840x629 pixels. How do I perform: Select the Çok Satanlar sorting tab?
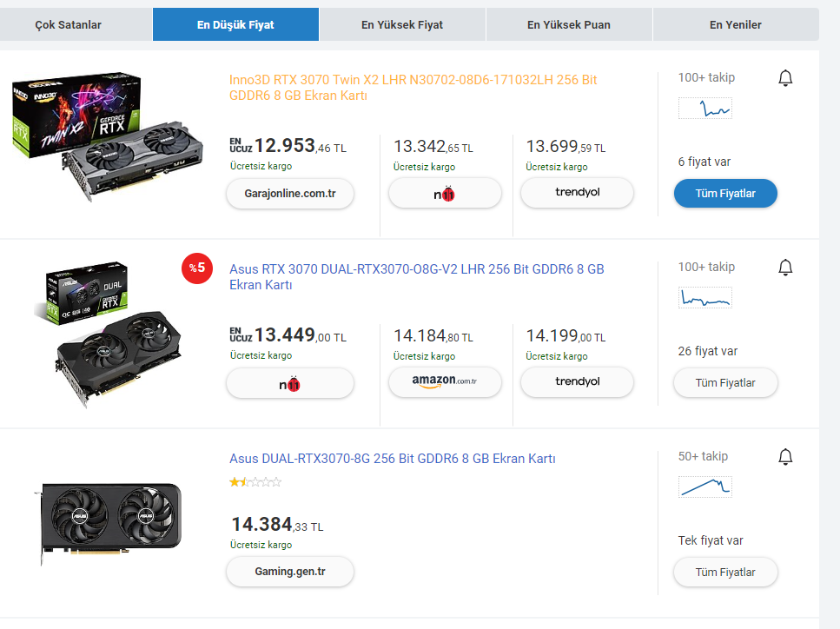[x=69, y=25]
